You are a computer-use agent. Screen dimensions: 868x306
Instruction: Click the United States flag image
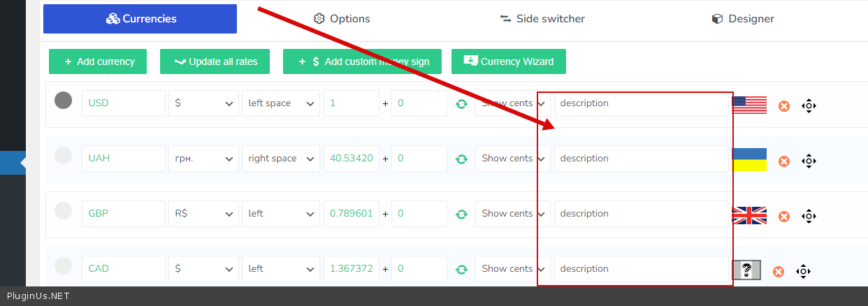749,105
